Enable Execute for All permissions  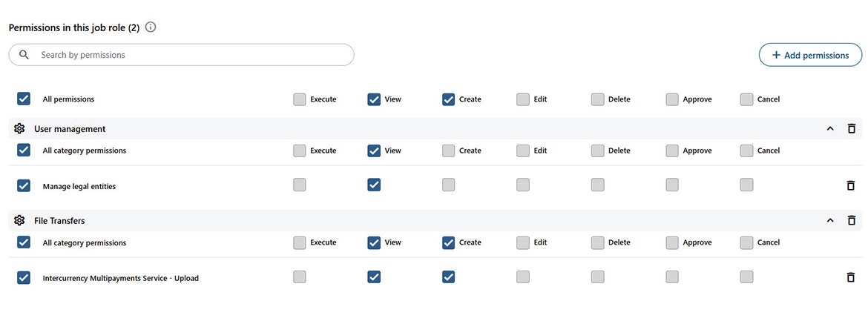tap(300, 99)
